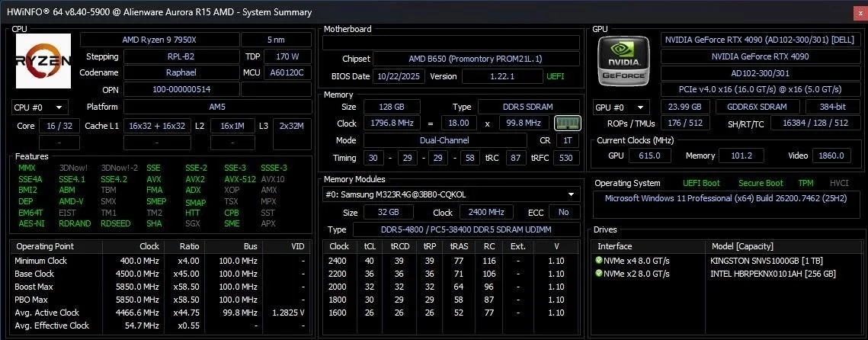868x340 pixels.
Task: Click the SSE4.2 feature flag
Action: tap(114, 179)
